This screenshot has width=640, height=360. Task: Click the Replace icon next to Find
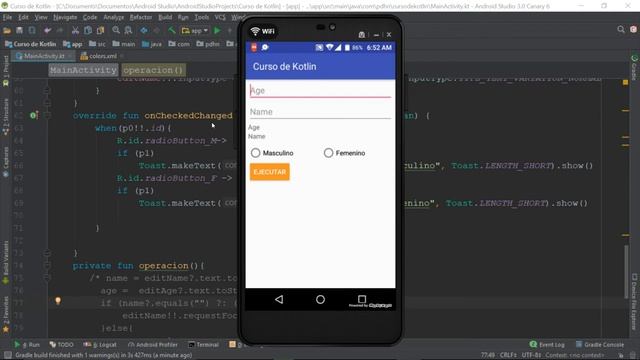tap(128, 31)
